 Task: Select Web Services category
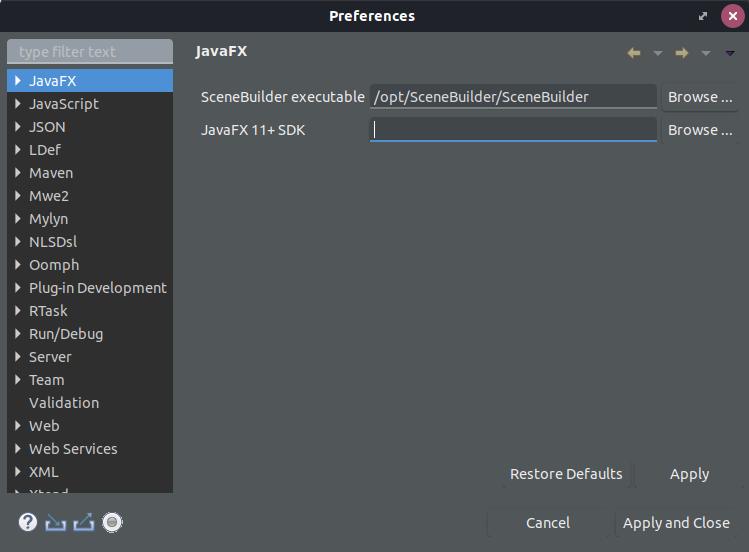(x=73, y=449)
